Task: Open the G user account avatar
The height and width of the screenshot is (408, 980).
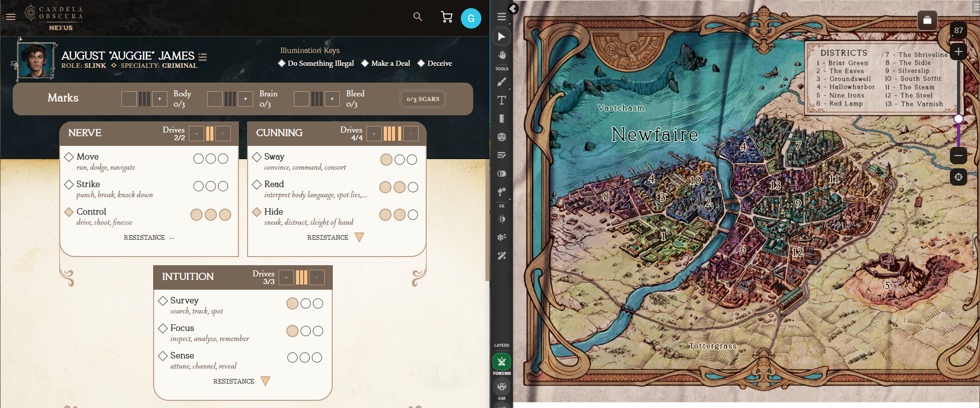Action: pos(471,18)
